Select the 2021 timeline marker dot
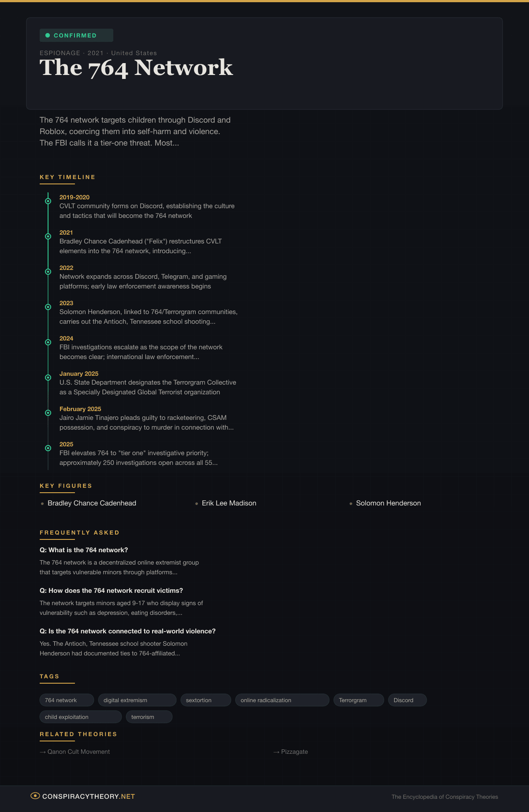The width and height of the screenshot is (529, 812). coord(48,236)
